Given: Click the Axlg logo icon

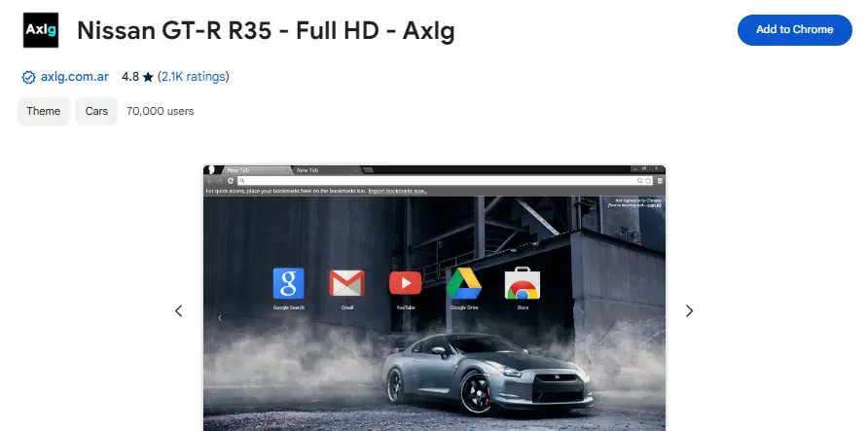Looking at the screenshot, I should (x=41, y=30).
